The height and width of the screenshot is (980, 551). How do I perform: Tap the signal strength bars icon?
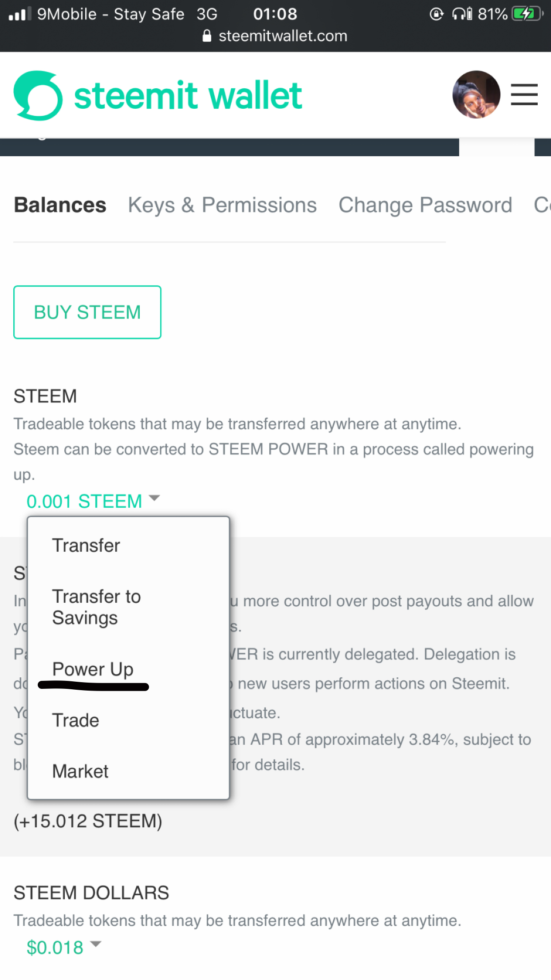pyautogui.click(x=20, y=14)
